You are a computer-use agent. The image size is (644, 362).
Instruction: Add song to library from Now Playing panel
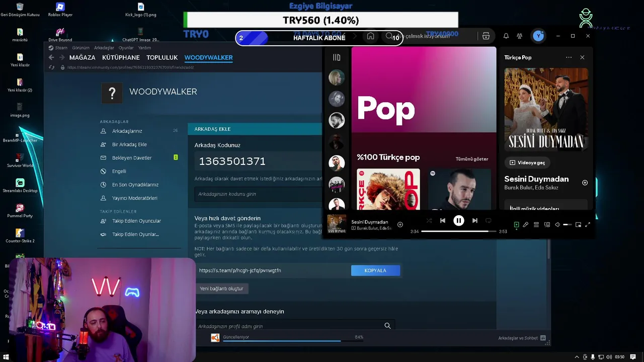point(585,183)
